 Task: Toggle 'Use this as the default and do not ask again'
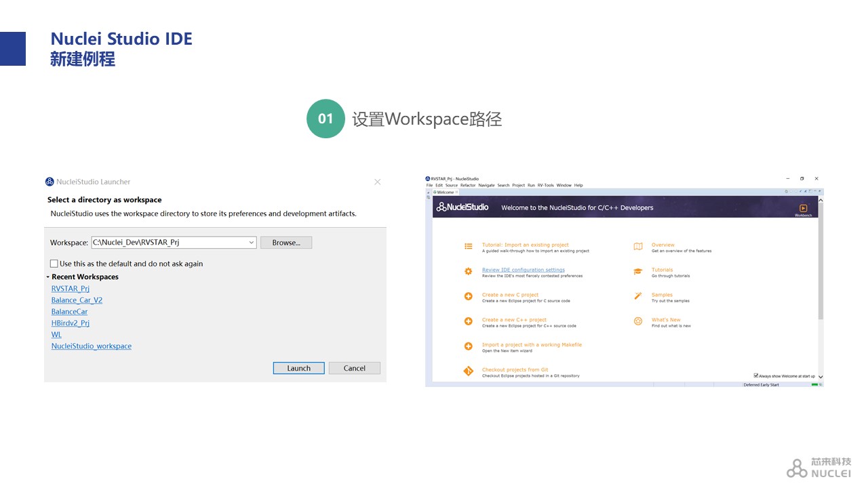pos(54,264)
